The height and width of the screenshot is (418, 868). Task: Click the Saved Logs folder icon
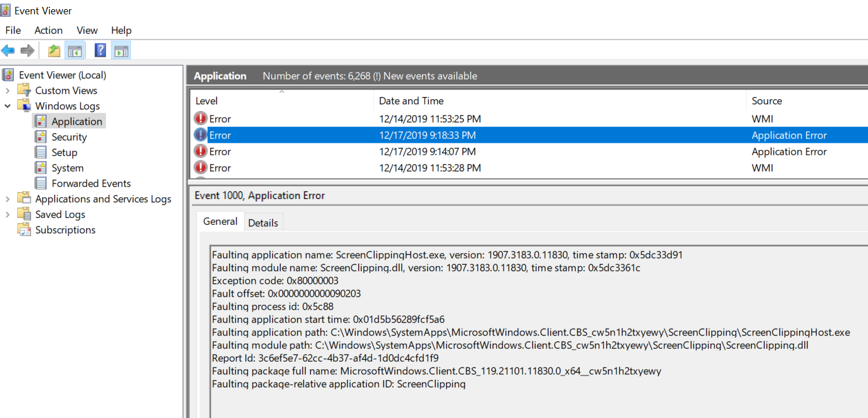(x=24, y=214)
